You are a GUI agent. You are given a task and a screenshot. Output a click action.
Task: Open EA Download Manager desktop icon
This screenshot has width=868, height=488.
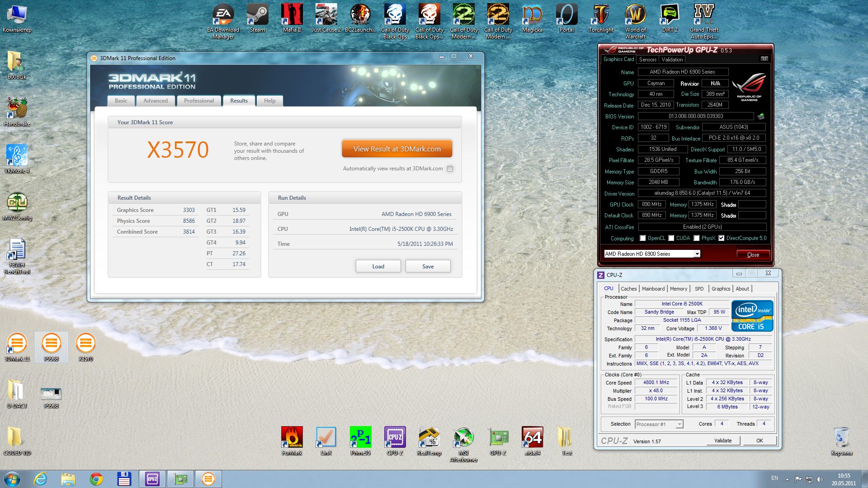pyautogui.click(x=223, y=21)
